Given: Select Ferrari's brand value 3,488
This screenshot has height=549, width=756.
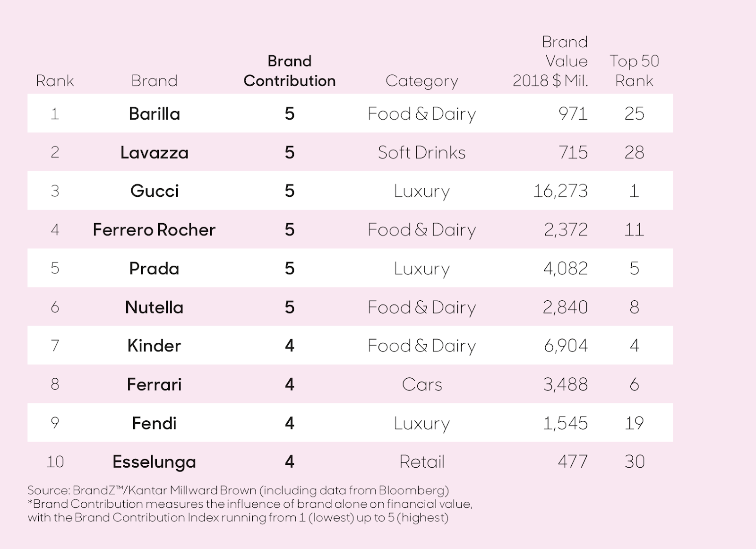Looking at the screenshot, I should 565,384.
